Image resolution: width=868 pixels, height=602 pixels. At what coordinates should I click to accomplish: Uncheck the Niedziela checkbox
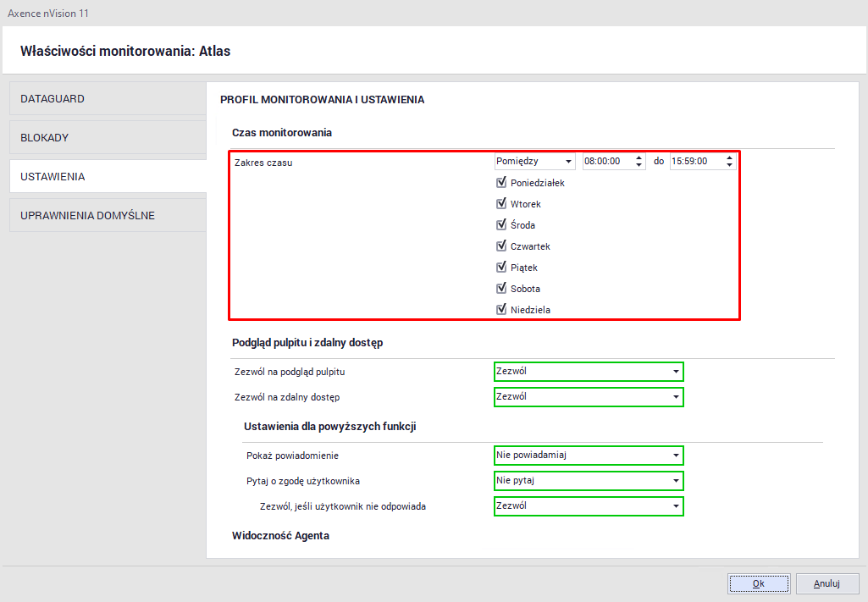click(501, 310)
